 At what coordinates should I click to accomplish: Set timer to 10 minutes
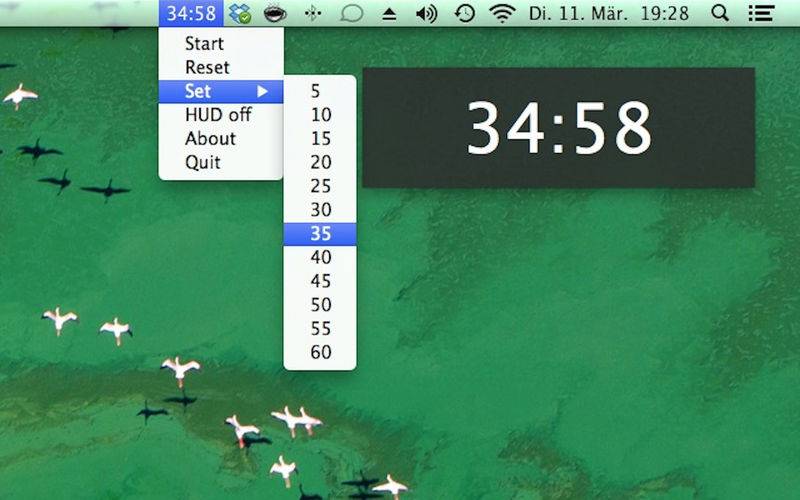(x=320, y=115)
